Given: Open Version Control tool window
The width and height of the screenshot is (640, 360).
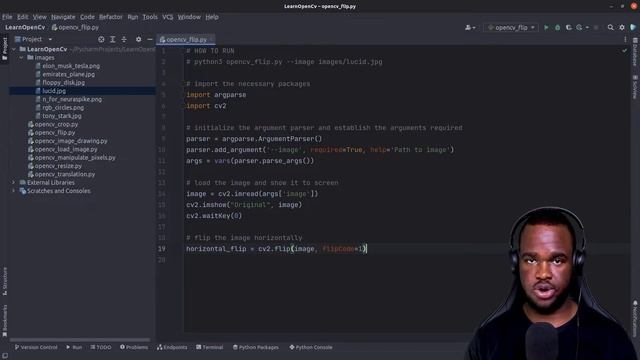Looking at the screenshot, I should pyautogui.click(x=36, y=347).
